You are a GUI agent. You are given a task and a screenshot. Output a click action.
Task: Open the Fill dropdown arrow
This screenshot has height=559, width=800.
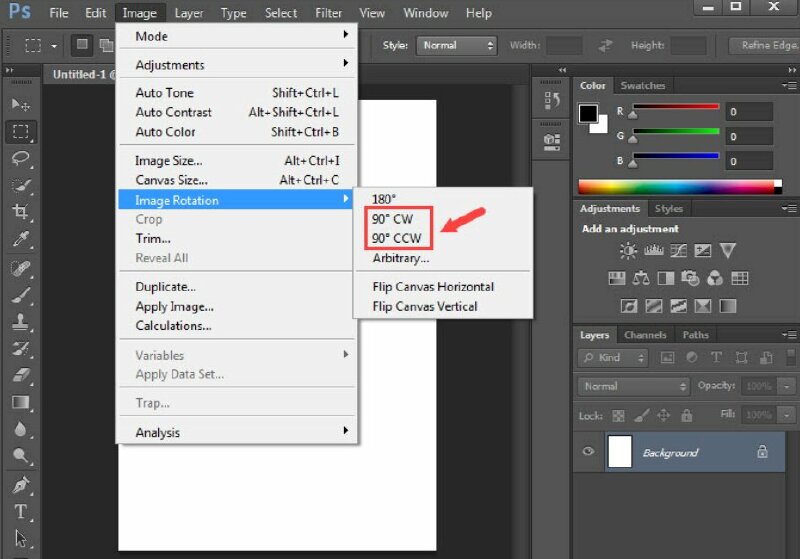coord(786,415)
